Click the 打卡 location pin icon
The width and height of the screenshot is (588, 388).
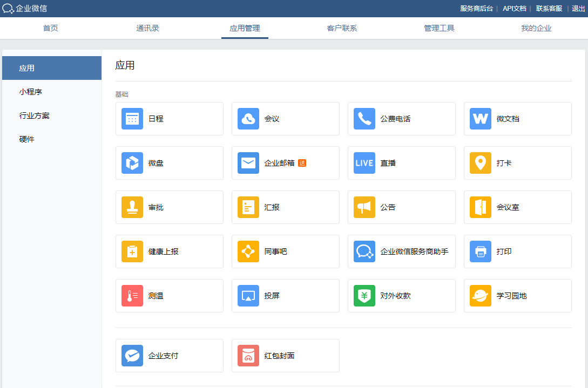[481, 163]
